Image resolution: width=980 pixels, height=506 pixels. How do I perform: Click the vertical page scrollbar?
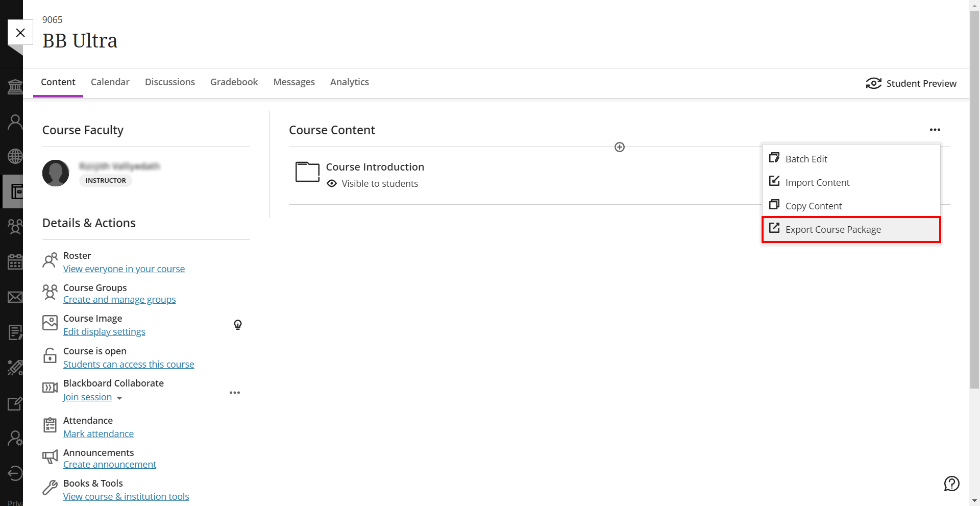tap(974, 199)
